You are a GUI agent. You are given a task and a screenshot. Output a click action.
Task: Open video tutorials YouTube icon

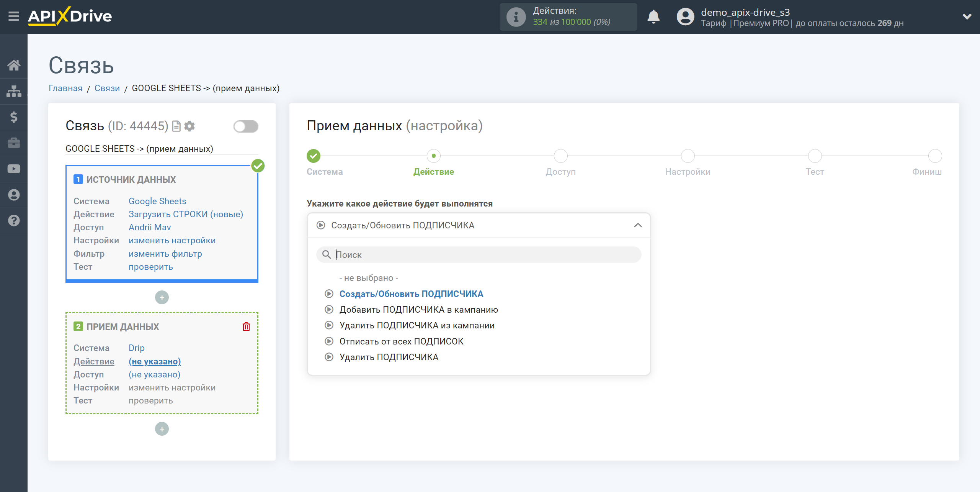[14, 169]
